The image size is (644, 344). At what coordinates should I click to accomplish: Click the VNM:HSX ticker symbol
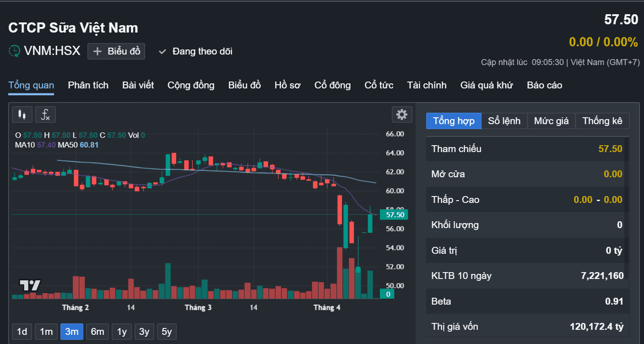click(52, 51)
